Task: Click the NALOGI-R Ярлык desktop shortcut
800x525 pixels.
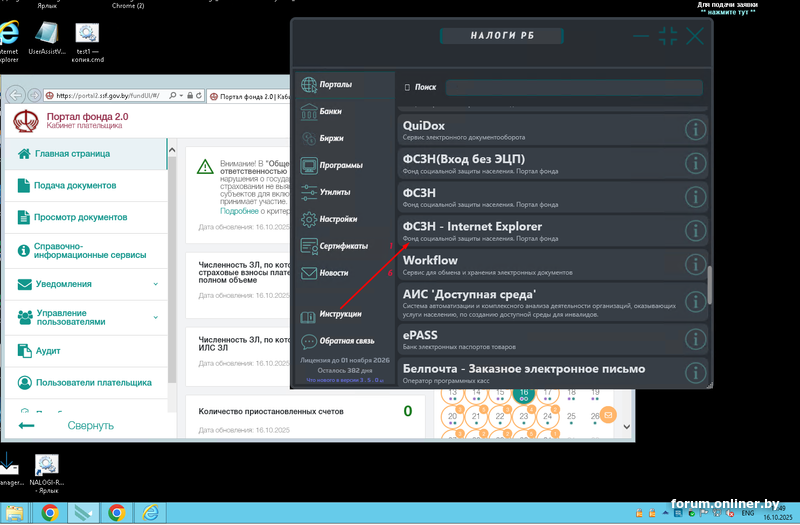Action: click(46, 474)
